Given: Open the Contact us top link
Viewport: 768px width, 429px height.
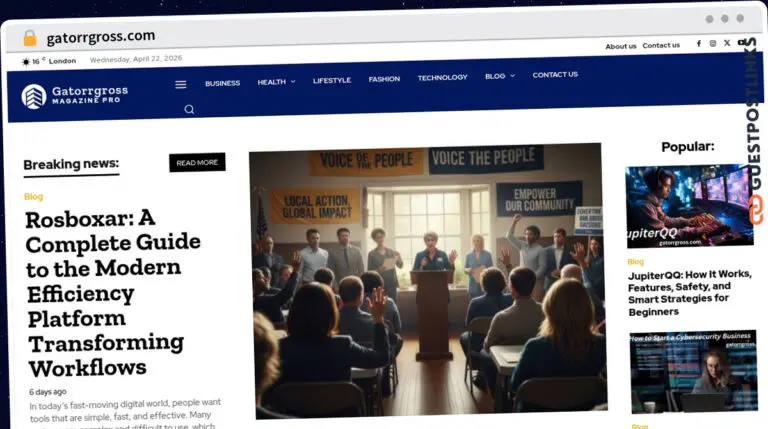Looking at the screenshot, I should click(661, 45).
